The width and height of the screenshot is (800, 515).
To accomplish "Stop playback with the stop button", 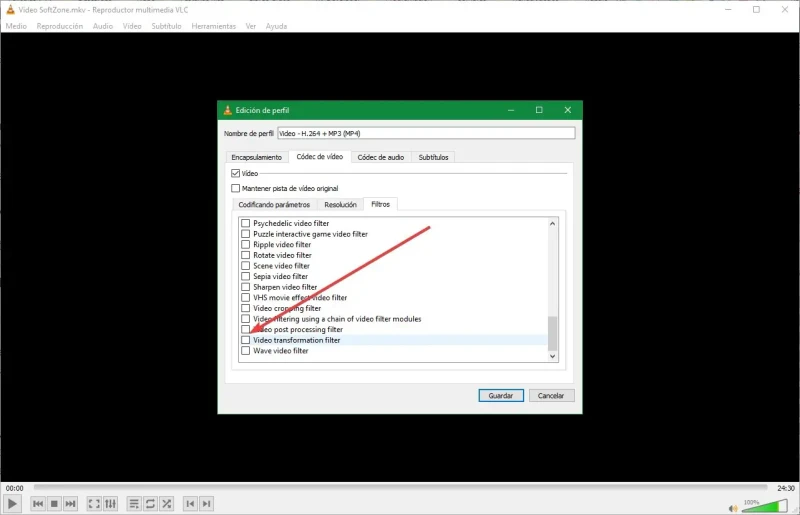I will (54, 504).
